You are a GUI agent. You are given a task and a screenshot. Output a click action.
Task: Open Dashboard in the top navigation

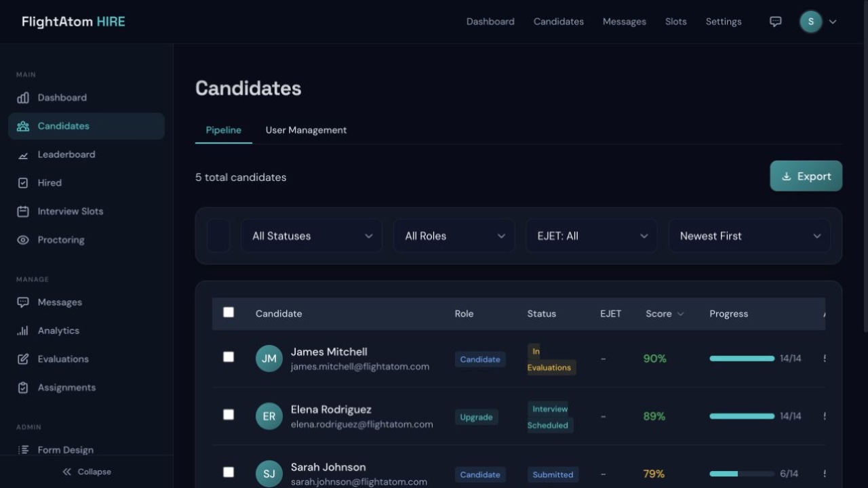coord(490,22)
